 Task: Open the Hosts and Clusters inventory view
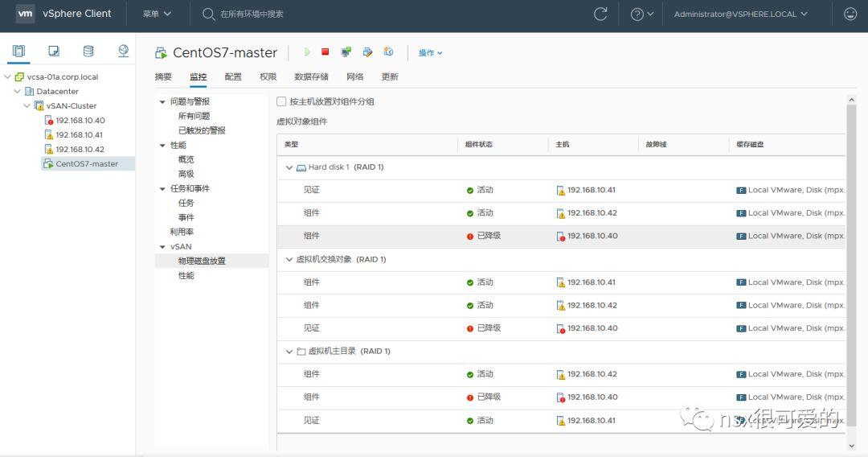(18, 51)
